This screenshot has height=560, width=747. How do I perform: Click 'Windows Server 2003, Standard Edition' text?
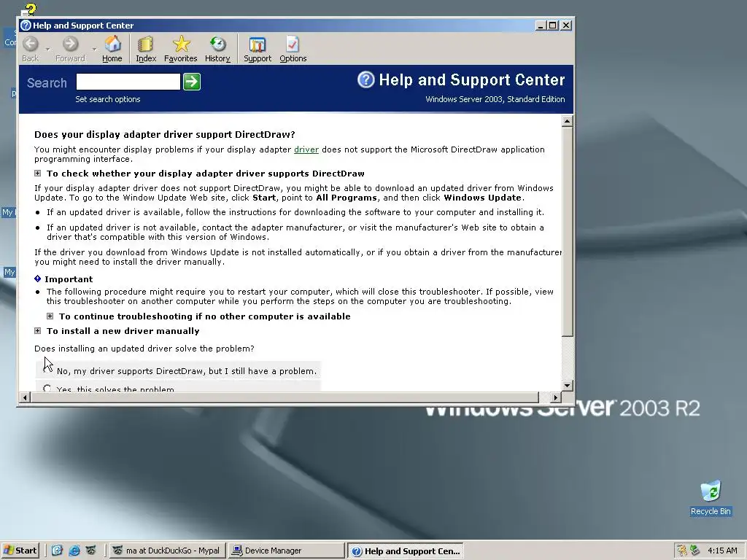495,99
